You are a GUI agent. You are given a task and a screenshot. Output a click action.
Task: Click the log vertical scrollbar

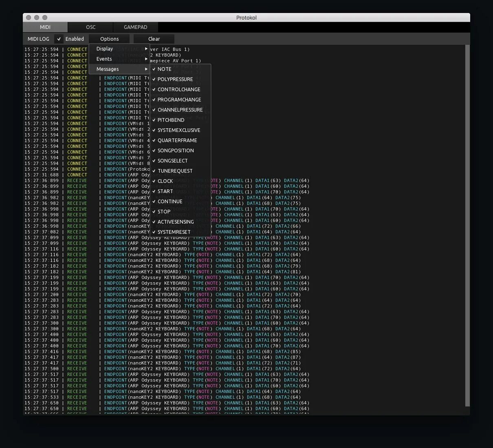pos(467,225)
